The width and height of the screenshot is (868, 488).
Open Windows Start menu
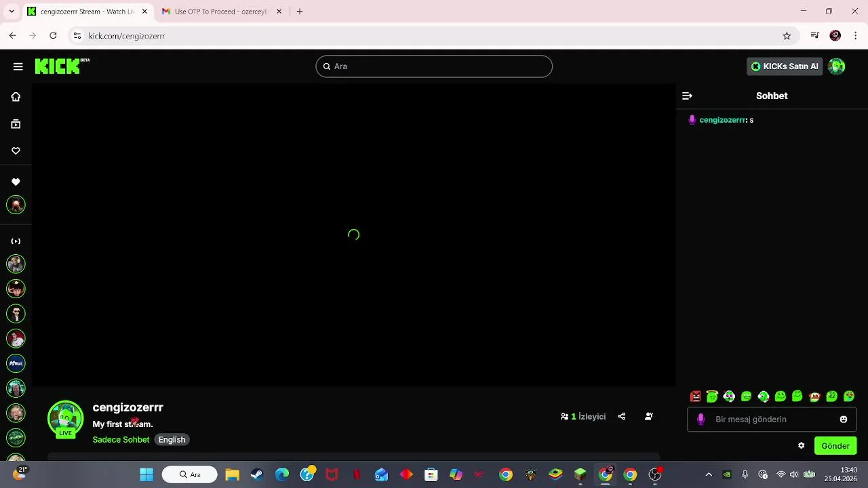pyautogui.click(x=146, y=474)
